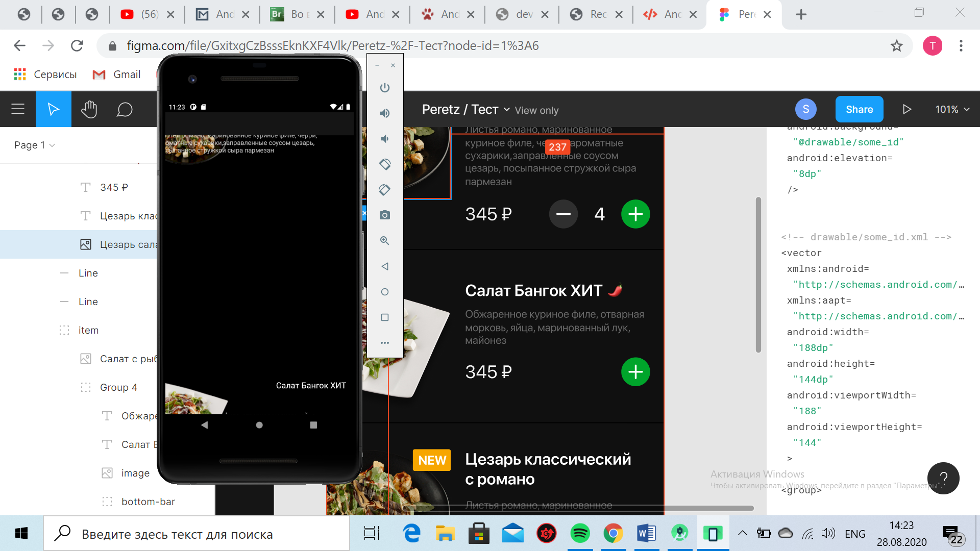The image size is (980, 551).
Task: Click the emulator rotate right button
Action: (x=385, y=190)
